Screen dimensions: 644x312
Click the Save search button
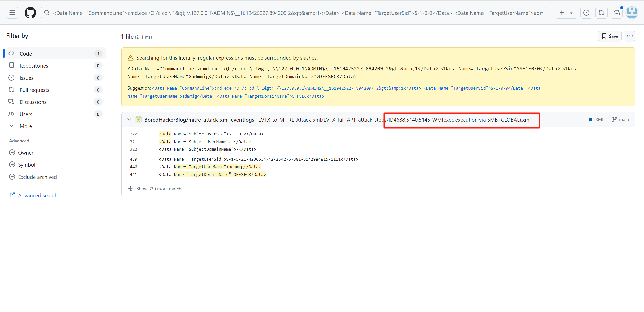pos(610,36)
